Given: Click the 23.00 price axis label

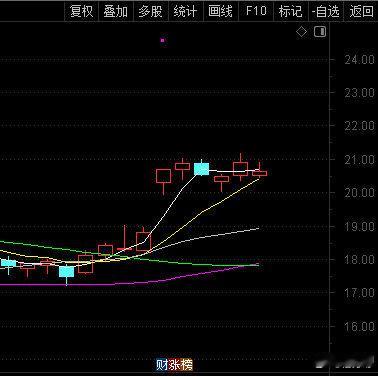Looking at the screenshot, I should pyautogui.click(x=359, y=93).
